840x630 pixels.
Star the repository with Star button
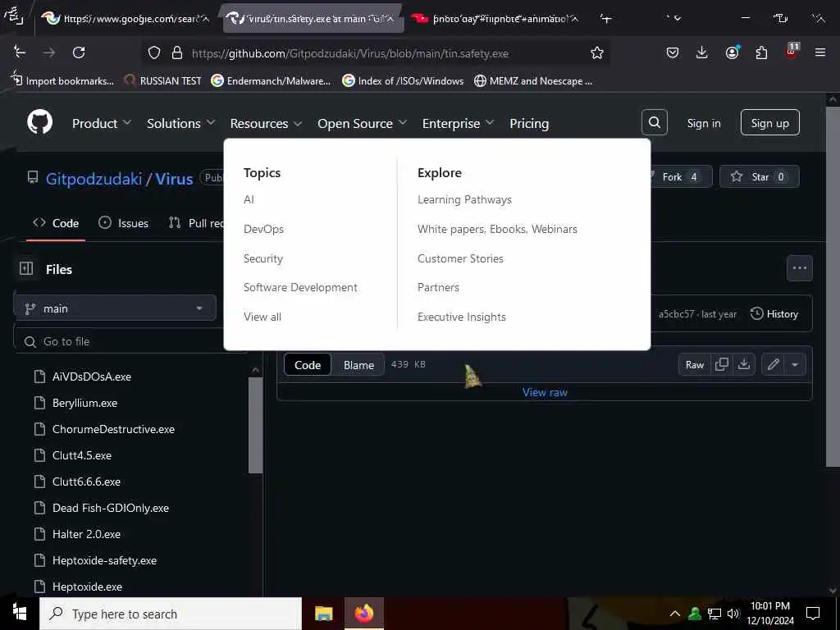(759, 176)
